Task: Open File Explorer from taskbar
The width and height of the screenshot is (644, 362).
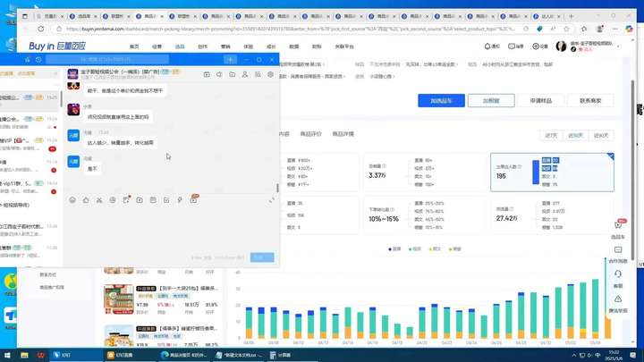Action: point(24,355)
